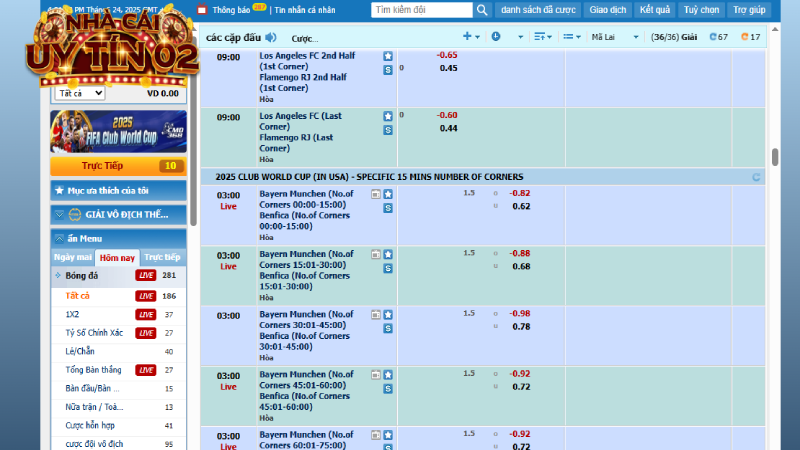Expand the GIẢI VÔ ĐỊCH THẾ... panel
Viewport: 800px width, 450px height.
click(118, 214)
